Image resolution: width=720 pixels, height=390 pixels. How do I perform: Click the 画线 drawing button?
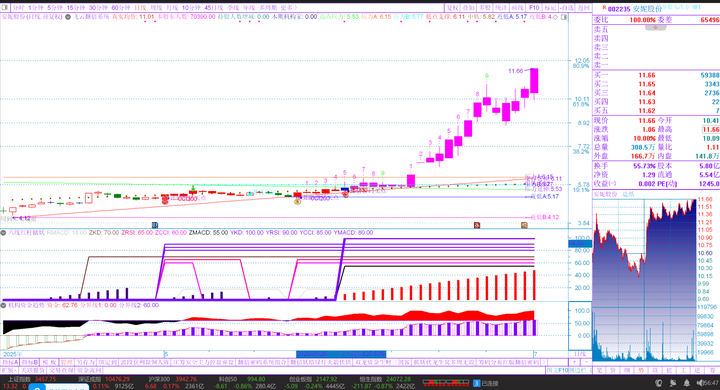(518, 8)
